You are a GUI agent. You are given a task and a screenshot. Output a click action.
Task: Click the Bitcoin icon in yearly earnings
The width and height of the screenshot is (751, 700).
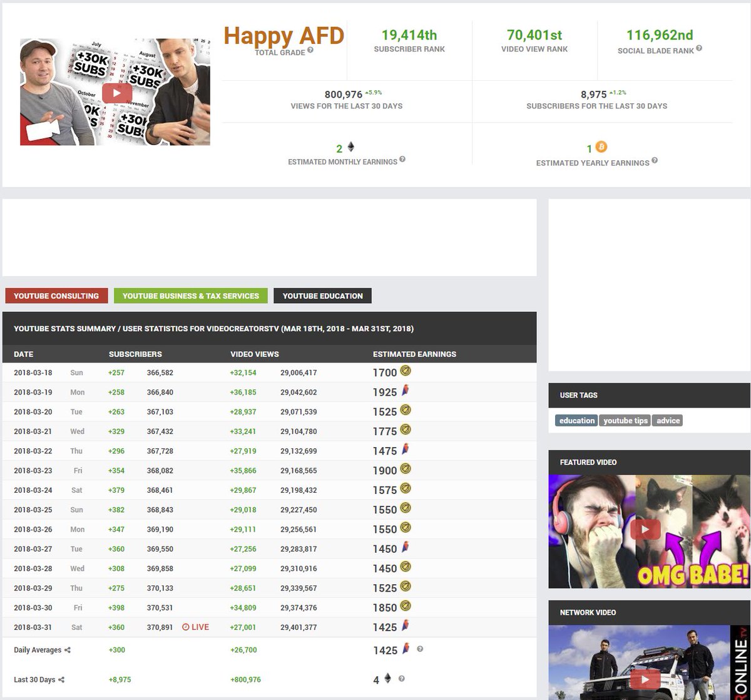pyautogui.click(x=601, y=147)
